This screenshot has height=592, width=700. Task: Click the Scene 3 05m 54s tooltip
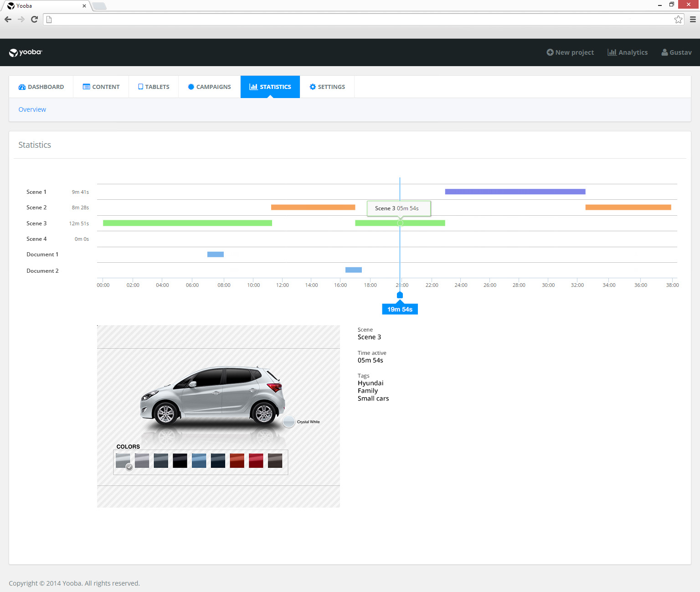399,208
